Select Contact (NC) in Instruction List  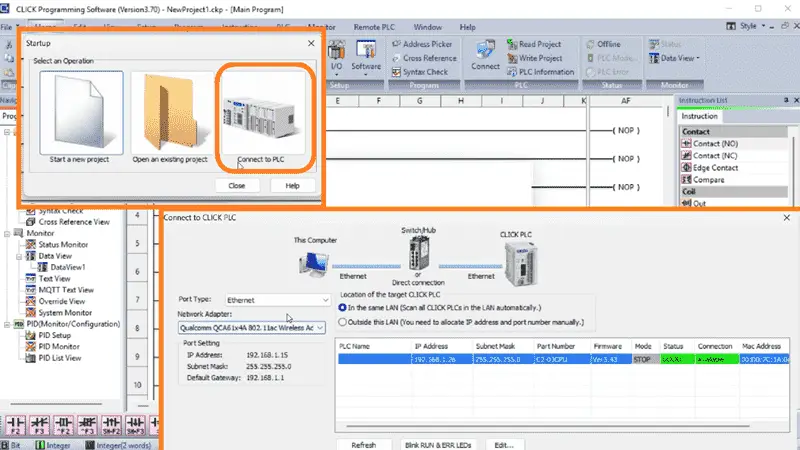[710, 156]
